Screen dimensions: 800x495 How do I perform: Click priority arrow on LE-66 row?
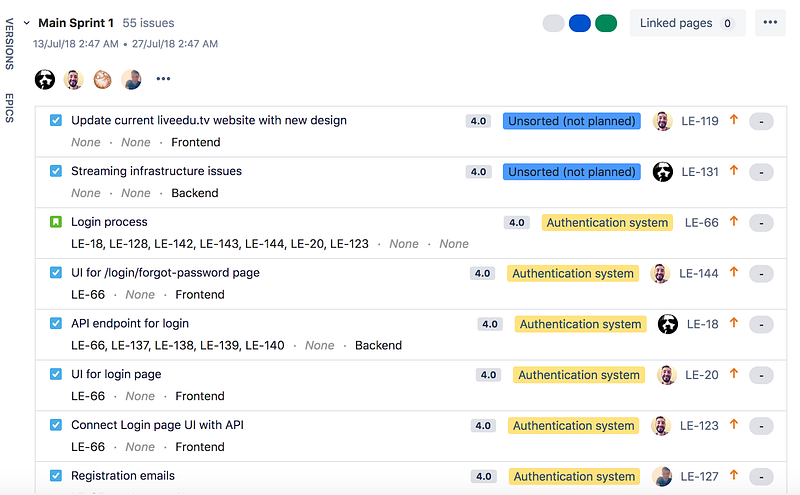[734, 221]
